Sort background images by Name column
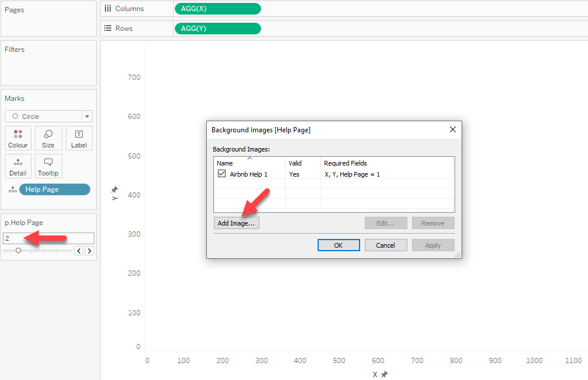The image size is (588, 380). click(x=225, y=163)
